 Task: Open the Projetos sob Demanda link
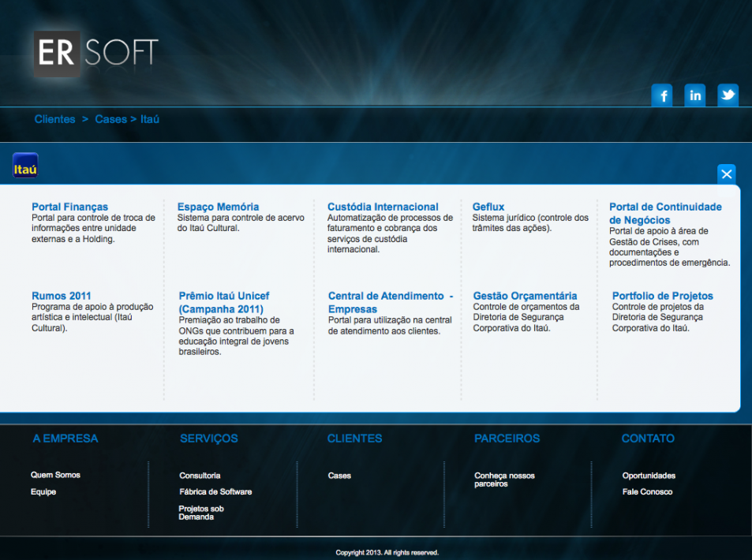(201, 513)
